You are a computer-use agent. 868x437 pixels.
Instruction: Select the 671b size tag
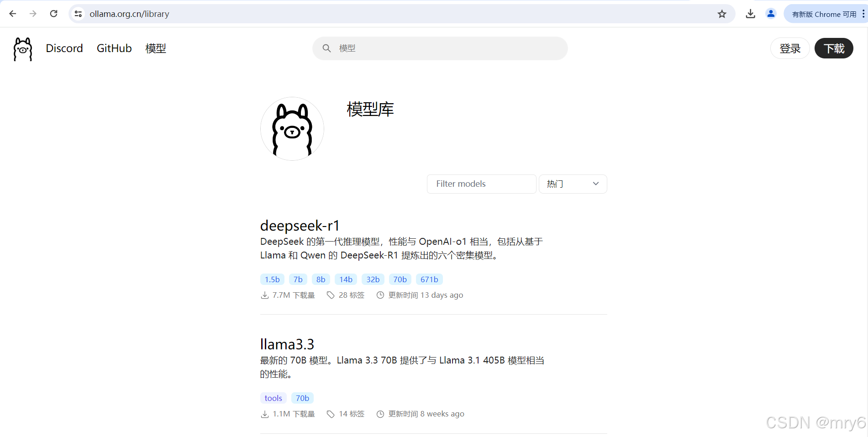tap(429, 279)
